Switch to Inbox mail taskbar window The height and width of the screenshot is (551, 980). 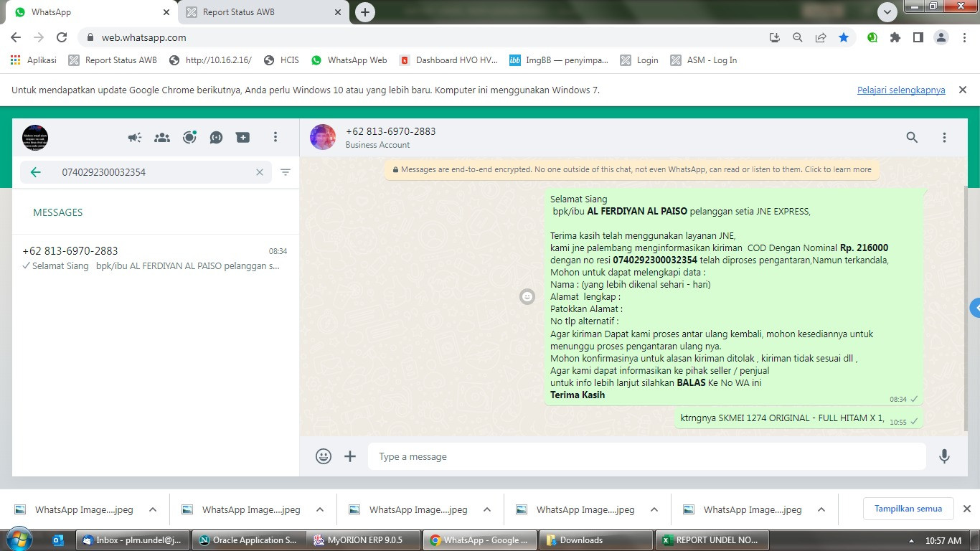point(133,540)
